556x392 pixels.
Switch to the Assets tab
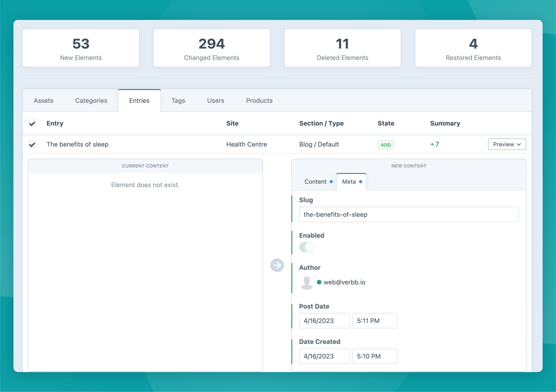[43, 101]
